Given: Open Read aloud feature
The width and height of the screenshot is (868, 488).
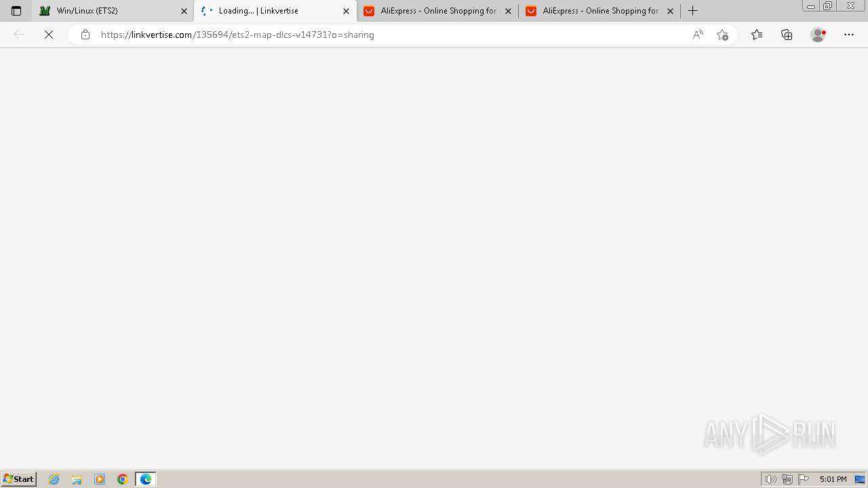Looking at the screenshot, I should pyautogui.click(x=698, y=35).
